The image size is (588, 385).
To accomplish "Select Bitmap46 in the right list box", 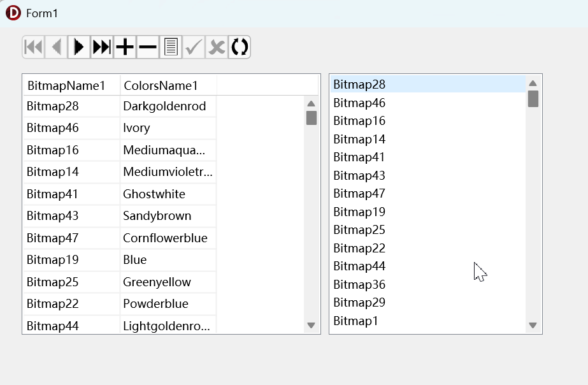I will tap(359, 103).
